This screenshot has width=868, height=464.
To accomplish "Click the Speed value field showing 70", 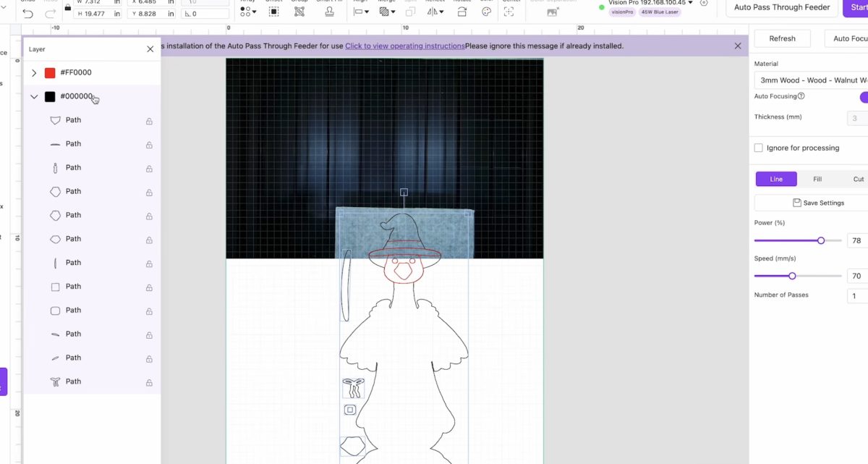I will (857, 276).
